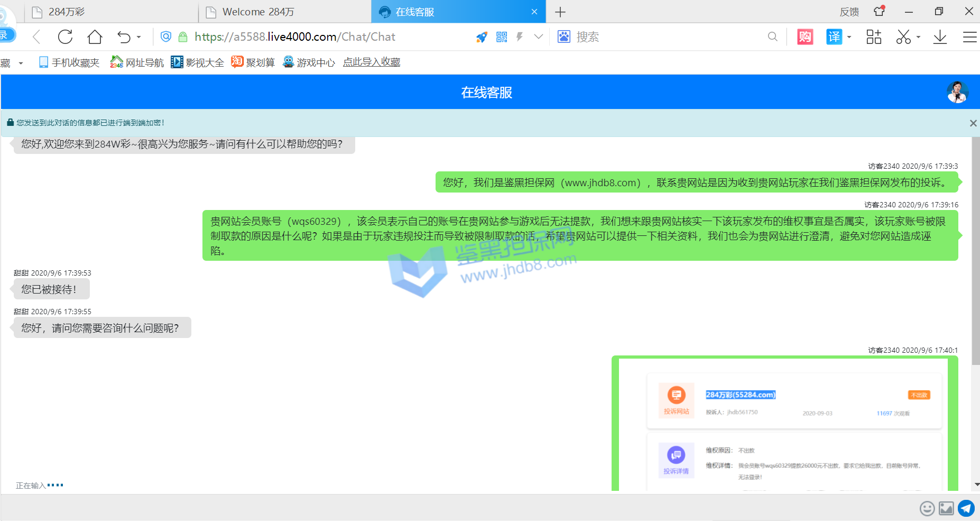Open the 点此导入收藏 link

[x=371, y=62]
